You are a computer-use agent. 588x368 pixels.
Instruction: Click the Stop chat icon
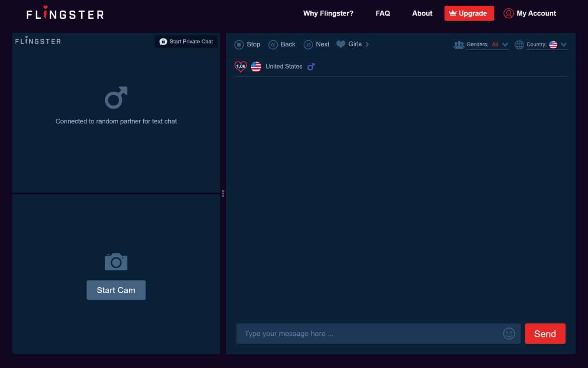coord(239,45)
